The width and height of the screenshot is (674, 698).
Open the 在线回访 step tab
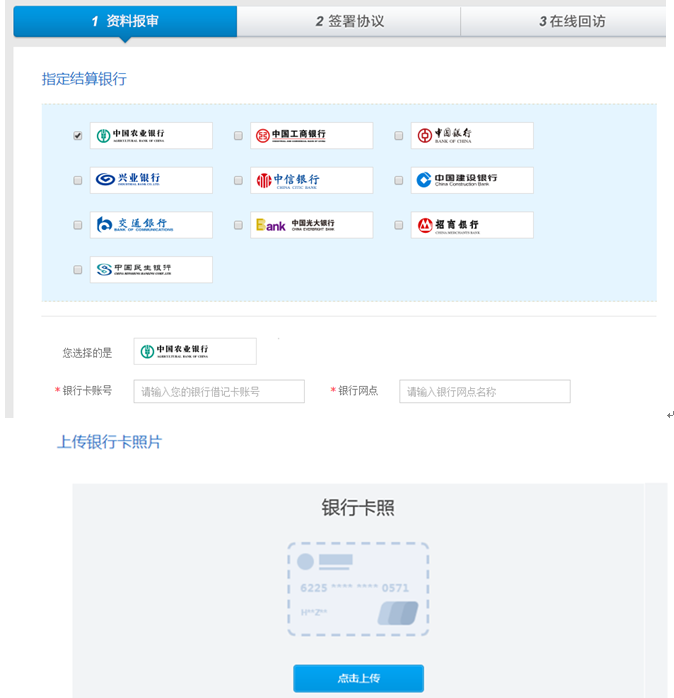(x=570, y=21)
